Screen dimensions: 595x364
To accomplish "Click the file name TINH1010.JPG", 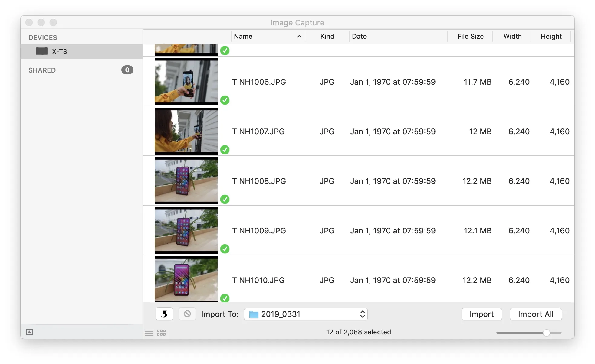I will pos(258,280).
